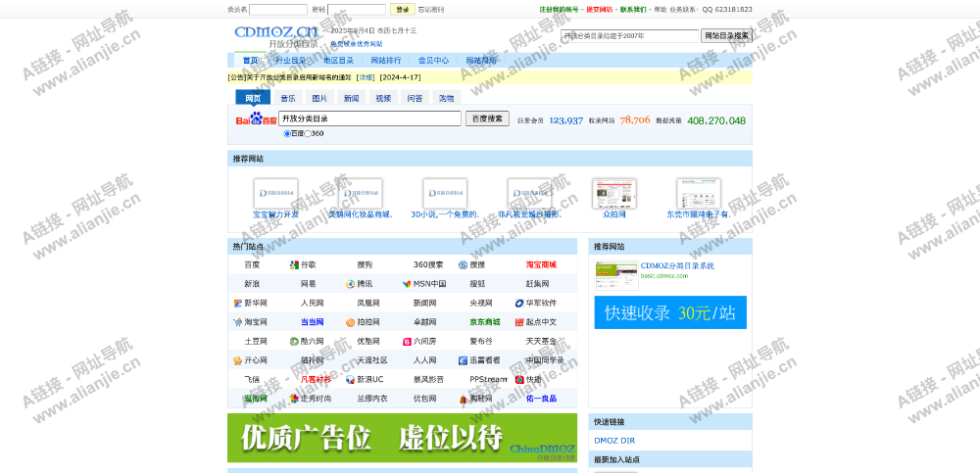Viewport: 980px width, 473px height.
Task: Click the 网站目录搜索 button
Action: tap(726, 35)
